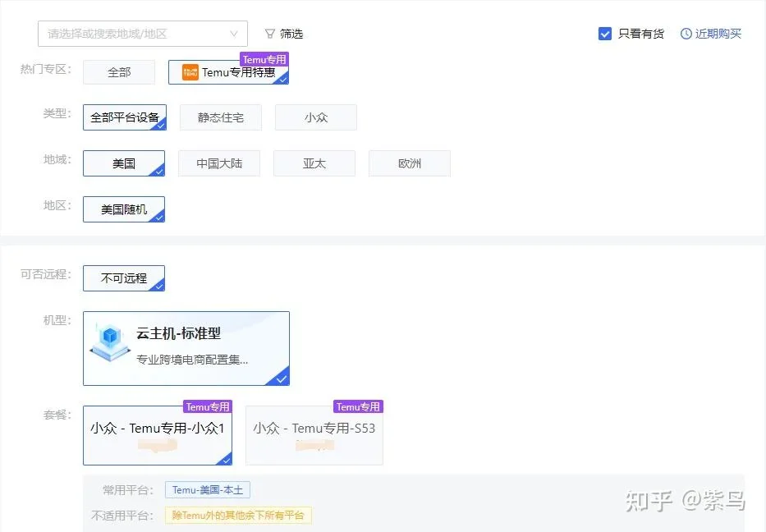766x532 pixels.
Task: Choose package 小众 - Temu专用-S53
Action: click(314, 435)
